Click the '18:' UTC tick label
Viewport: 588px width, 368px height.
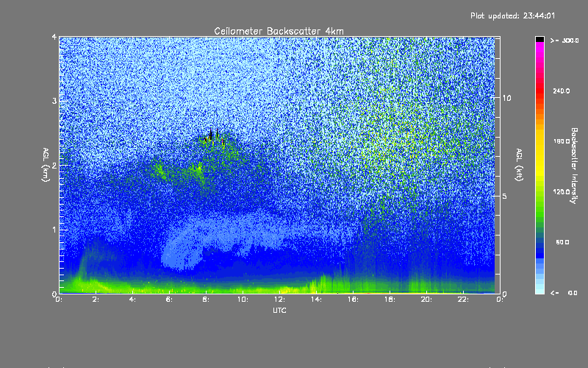(x=390, y=300)
